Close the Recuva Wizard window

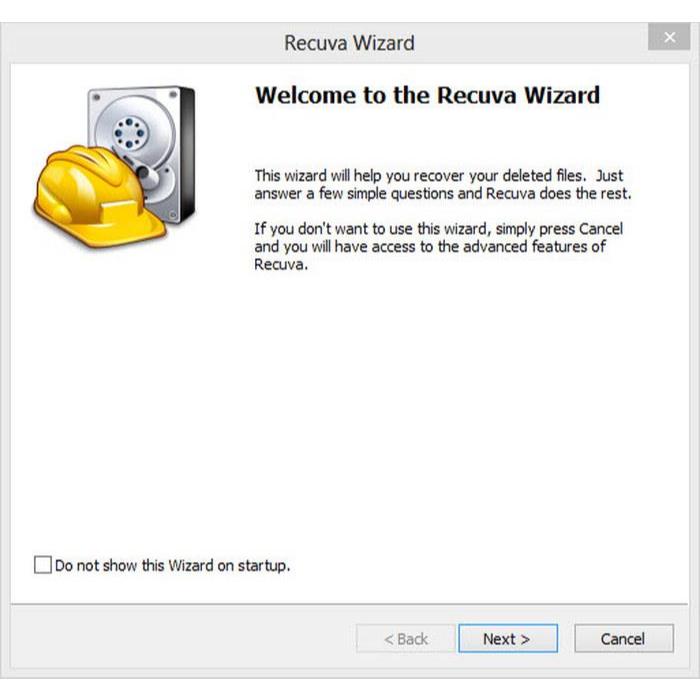669,37
